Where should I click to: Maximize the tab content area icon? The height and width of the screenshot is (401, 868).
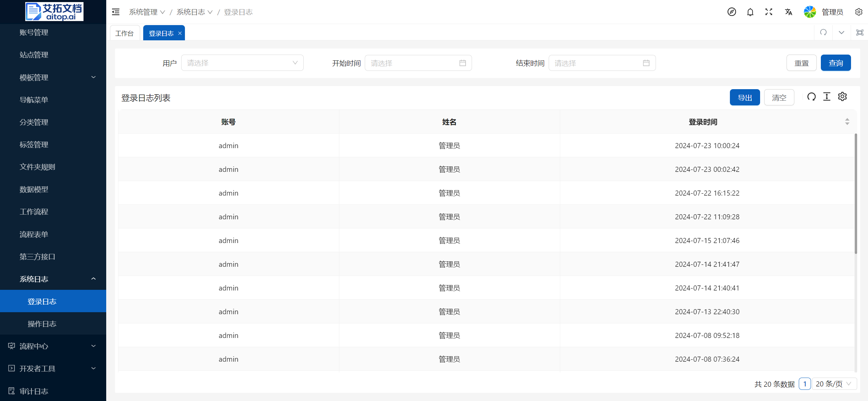click(x=860, y=33)
